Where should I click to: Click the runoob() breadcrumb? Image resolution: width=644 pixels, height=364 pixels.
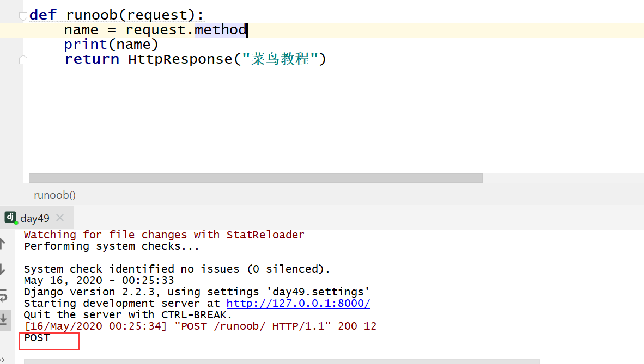[54, 195]
